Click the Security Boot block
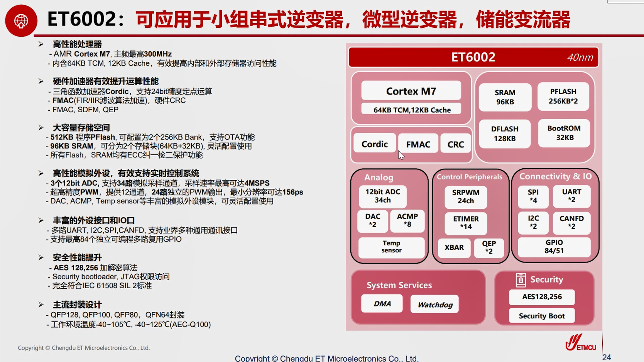This screenshot has height=362, width=644. point(542,316)
